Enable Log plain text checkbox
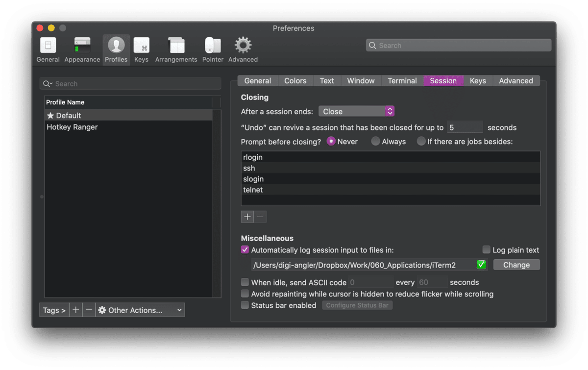The width and height of the screenshot is (588, 370). pyautogui.click(x=487, y=250)
